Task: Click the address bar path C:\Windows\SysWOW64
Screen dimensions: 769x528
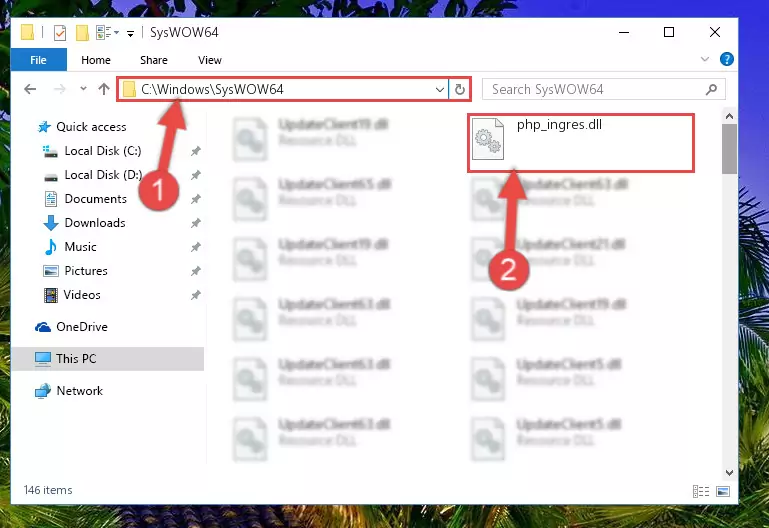Action: click(212, 89)
